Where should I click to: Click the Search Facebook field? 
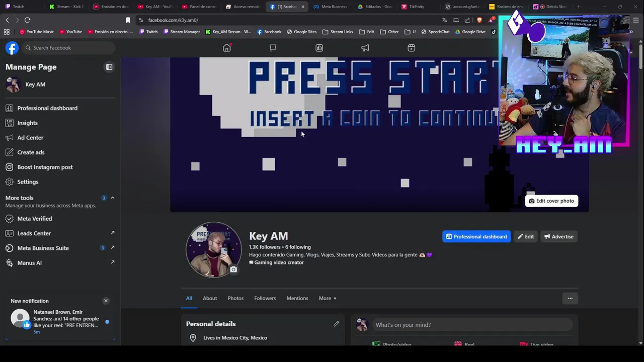(68, 48)
